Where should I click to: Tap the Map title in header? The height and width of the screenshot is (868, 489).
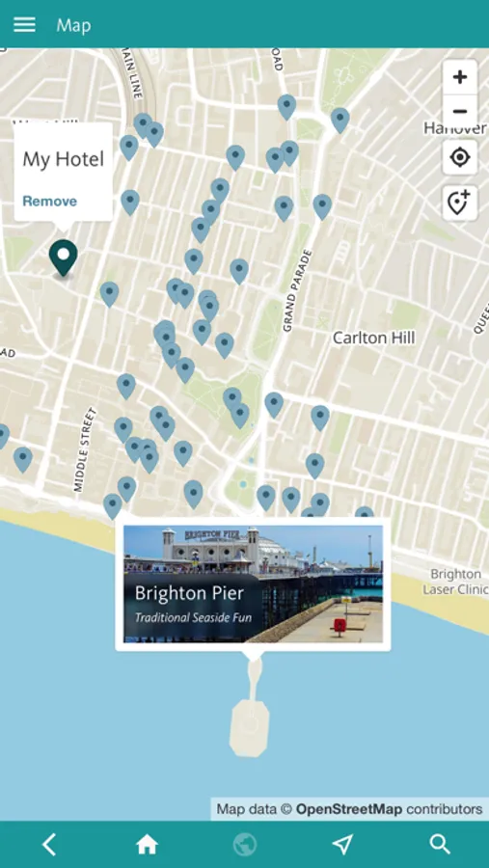pyautogui.click(x=73, y=25)
